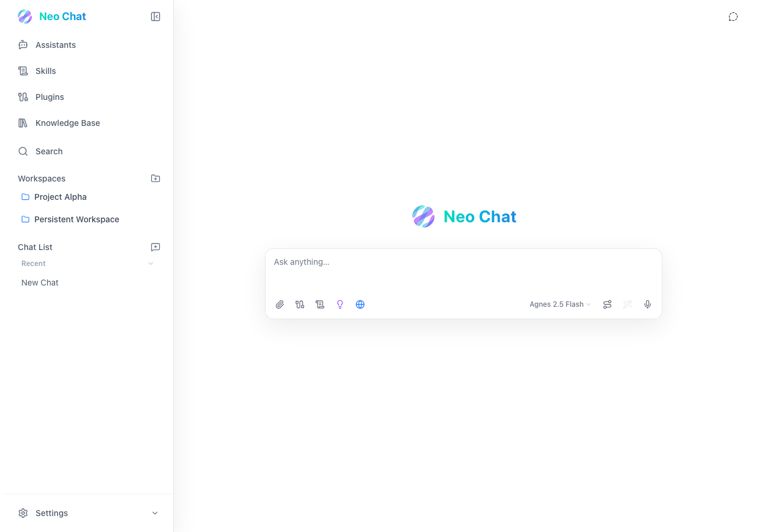Click the dashed circle icon at top right
The image size is (757, 532).
coord(733,17)
